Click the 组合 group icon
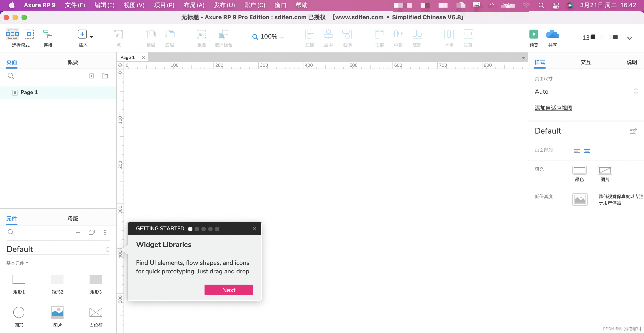644x333 pixels. [x=202, y=34]
